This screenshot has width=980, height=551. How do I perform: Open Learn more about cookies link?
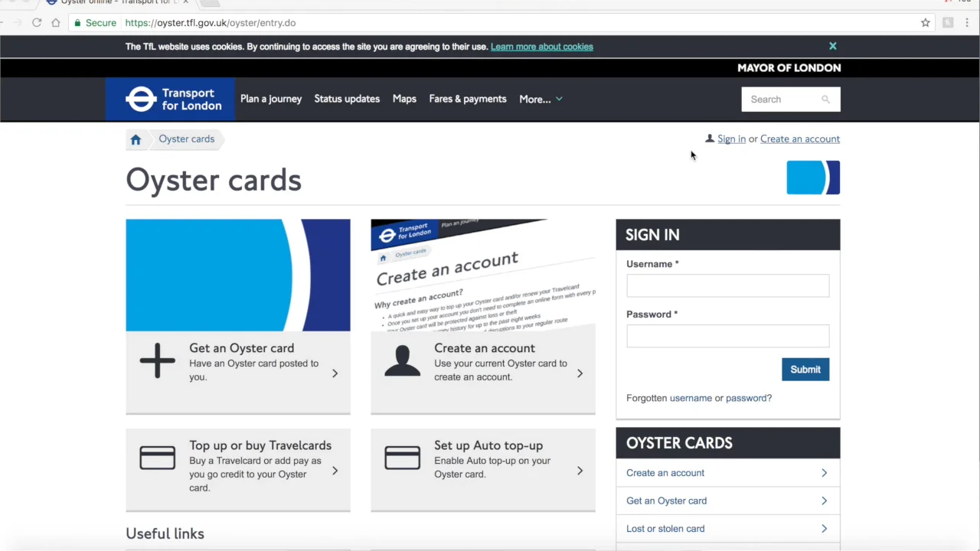542,47
